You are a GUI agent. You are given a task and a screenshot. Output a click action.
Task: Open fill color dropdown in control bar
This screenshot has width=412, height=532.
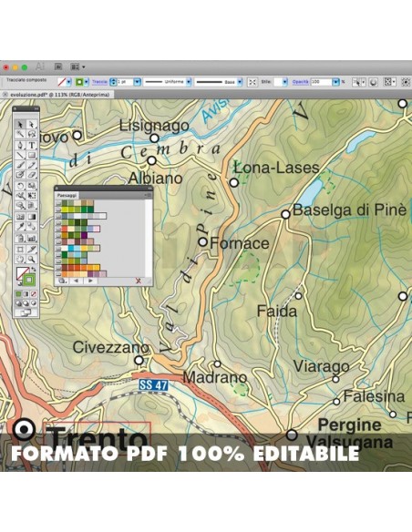point(68,82)
